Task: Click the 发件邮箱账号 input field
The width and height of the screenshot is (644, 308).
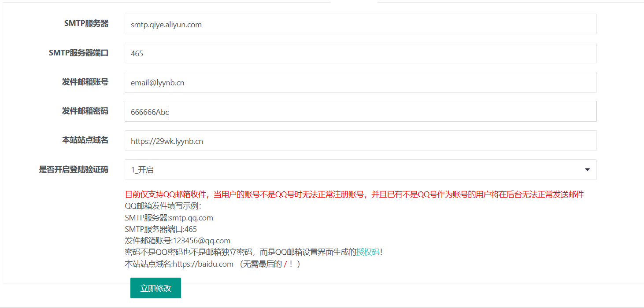Action: coord(360,82)
